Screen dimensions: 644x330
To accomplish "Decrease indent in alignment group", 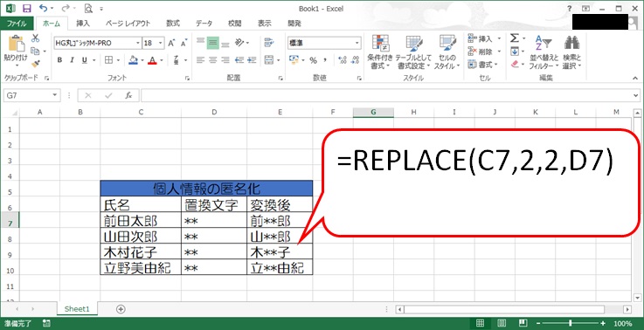I will point(239,60).
